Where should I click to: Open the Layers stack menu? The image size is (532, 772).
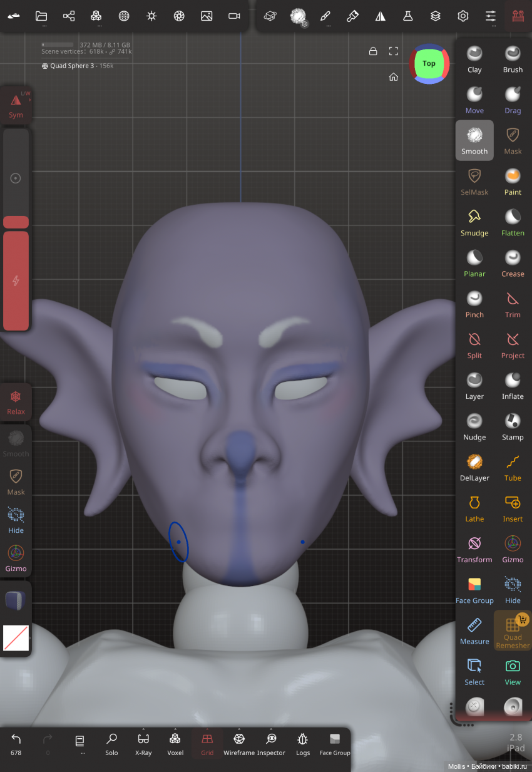[x=436, y=16]
